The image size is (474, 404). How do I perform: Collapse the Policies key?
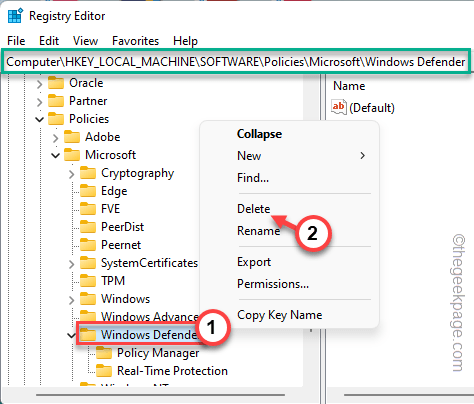click(x=39, y=119)
